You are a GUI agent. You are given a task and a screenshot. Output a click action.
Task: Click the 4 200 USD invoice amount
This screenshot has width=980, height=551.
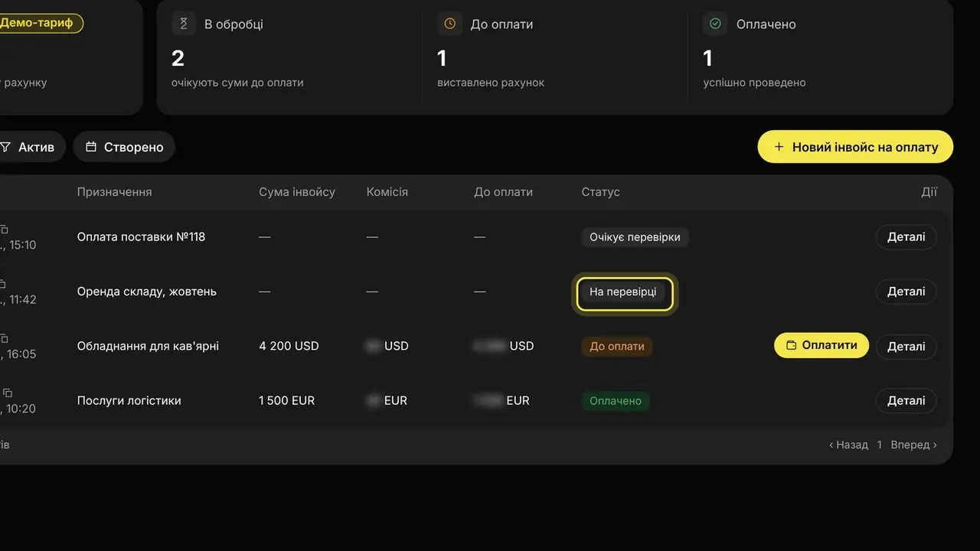[289, 346]
